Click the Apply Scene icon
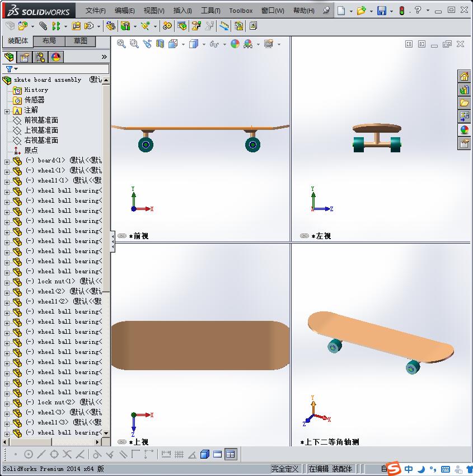The image size is (473, 476). (248, 44)
